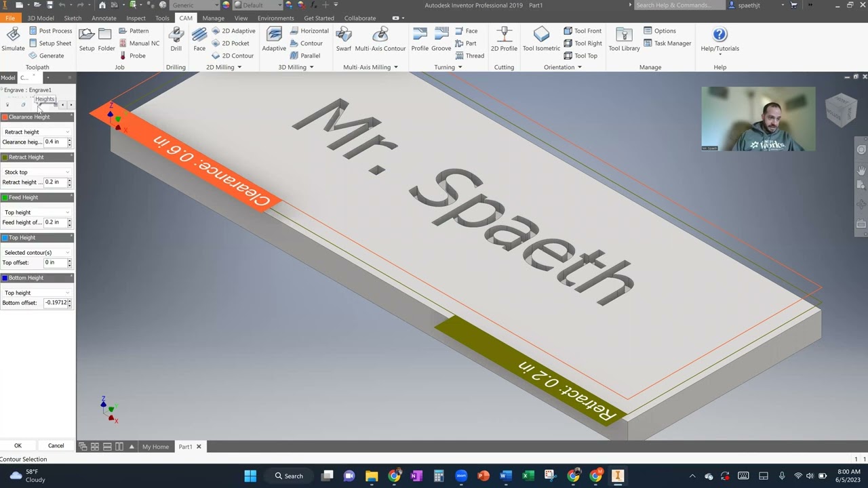Switch to the 3D Model ribbon tab
Screen dimensions: 868x488
coord(41,18)
